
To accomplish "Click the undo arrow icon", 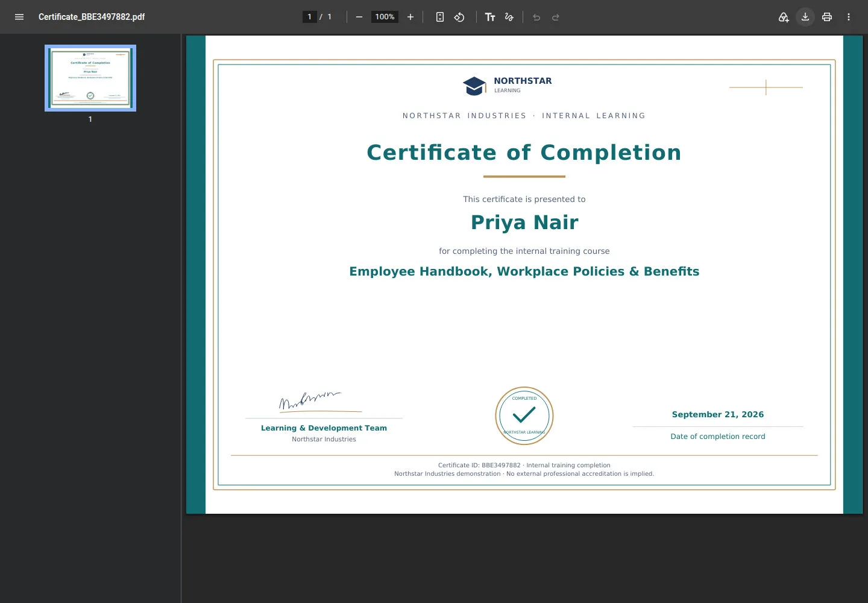I will pos(536,17).
